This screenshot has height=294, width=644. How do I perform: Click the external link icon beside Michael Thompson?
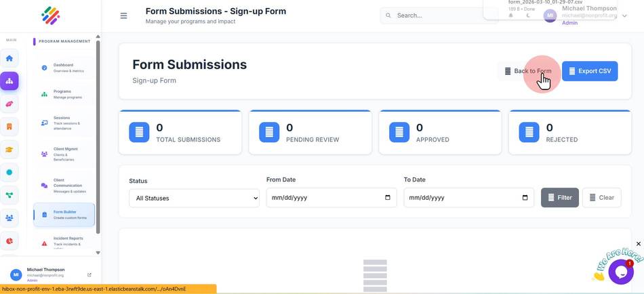pyautogui.click(x=89, y=275)
